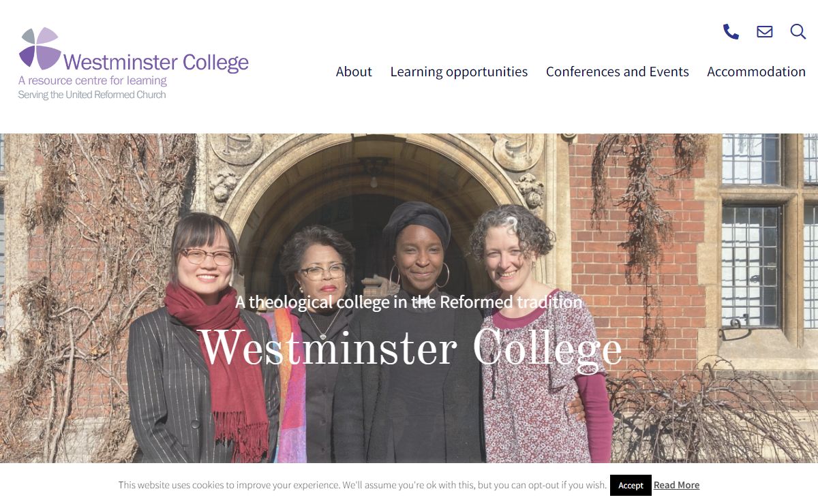Click the 'A theological college' hero subtitle
The height and width of the screenshot is (504, 818).
click(x=409, y=302)
